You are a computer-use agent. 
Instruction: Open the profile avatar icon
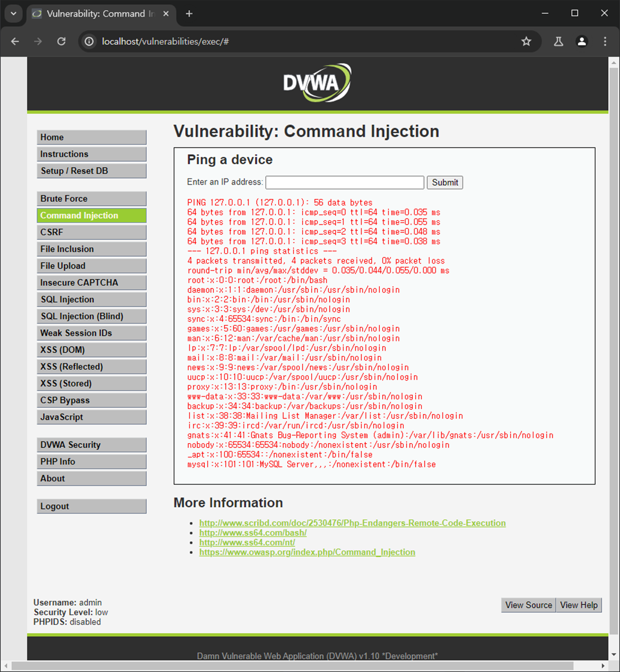581,42
